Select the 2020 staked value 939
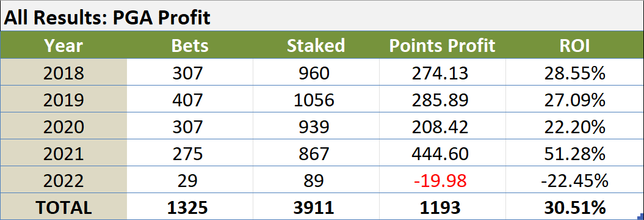 tap(316, 127)
